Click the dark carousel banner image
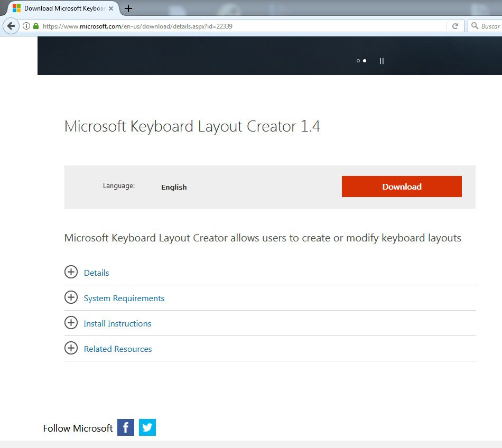The image size is (502, 448). (269, 55)
